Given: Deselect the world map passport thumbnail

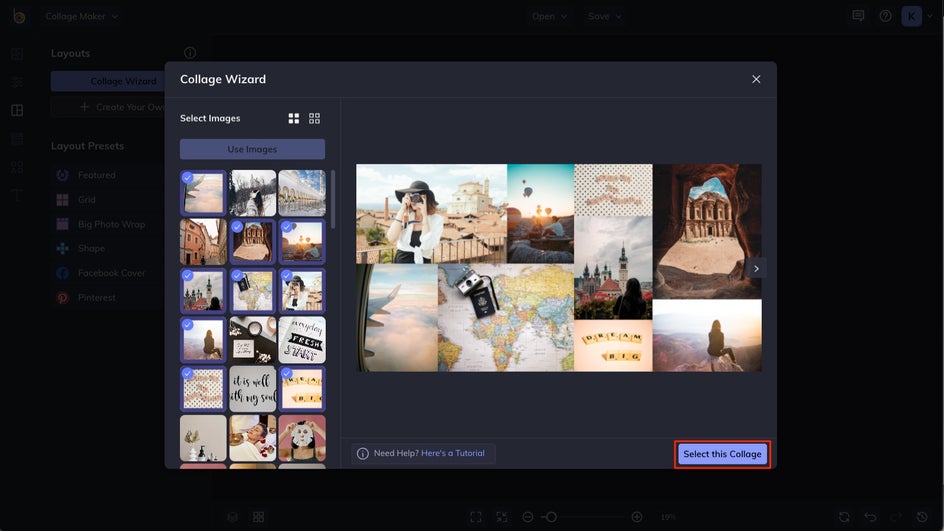Looking at the screenshot, I should point(253,291).
